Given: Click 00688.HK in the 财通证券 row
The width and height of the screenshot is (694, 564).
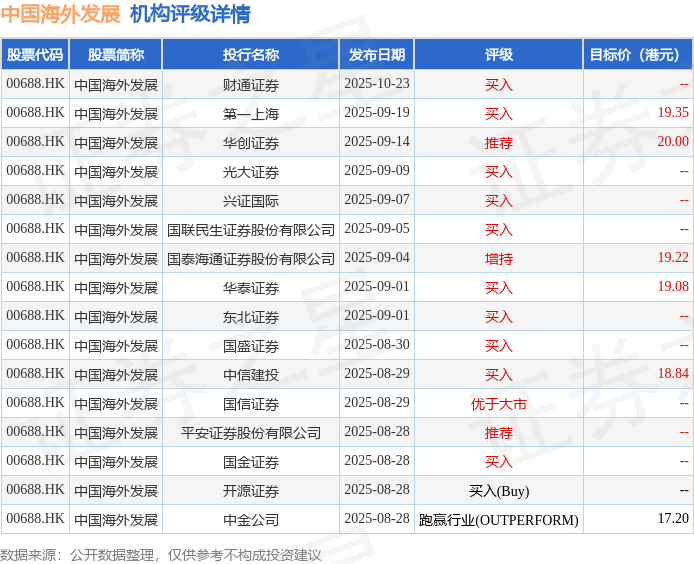Looking at the screenshot, I should click(35, 84).
